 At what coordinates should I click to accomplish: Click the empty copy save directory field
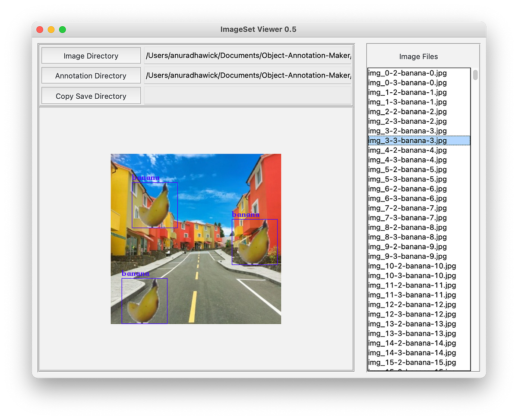click(x=248, y=95)
